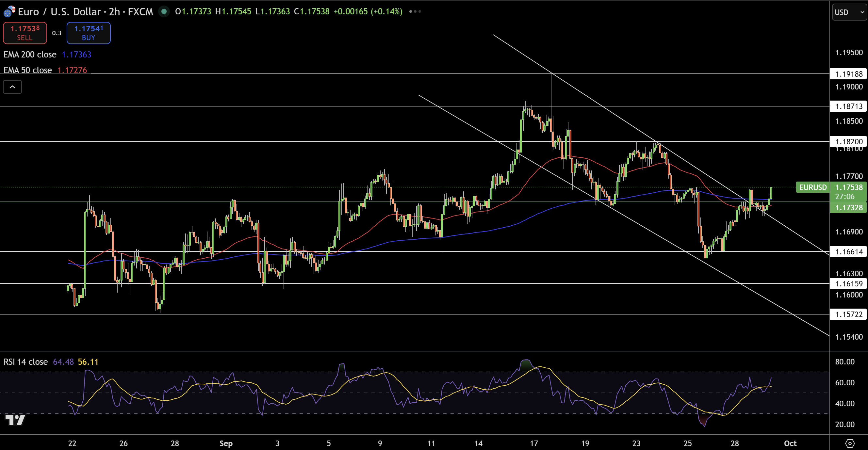Collapse the indicator legend with the chevron
868x450 pixels.
(12, 87)
